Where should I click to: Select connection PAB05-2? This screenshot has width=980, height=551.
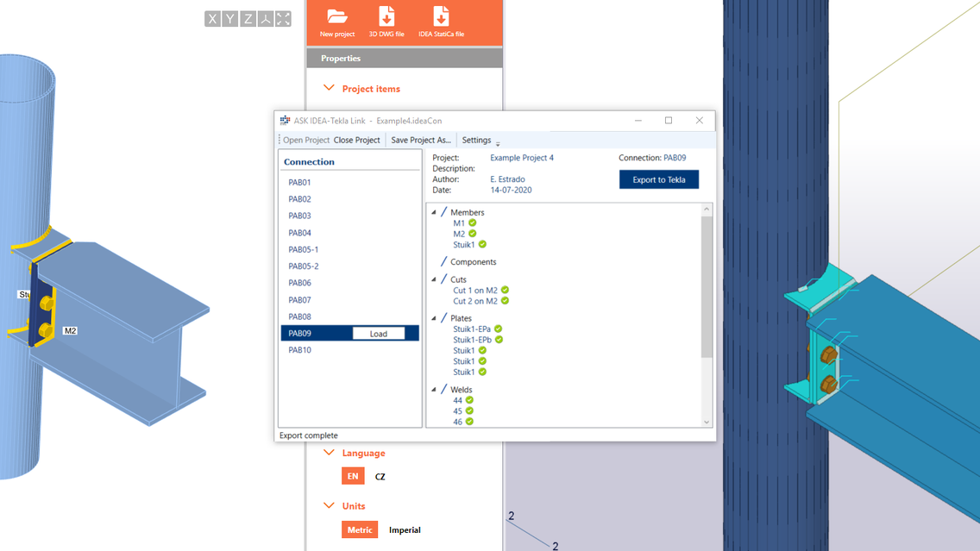[x=303, y=266]
